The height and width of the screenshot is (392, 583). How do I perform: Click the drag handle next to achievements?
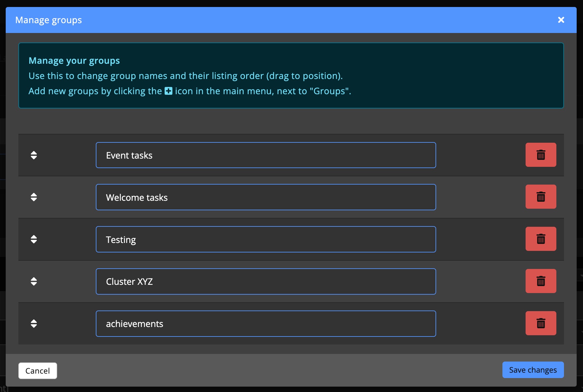tap(34, 323)
